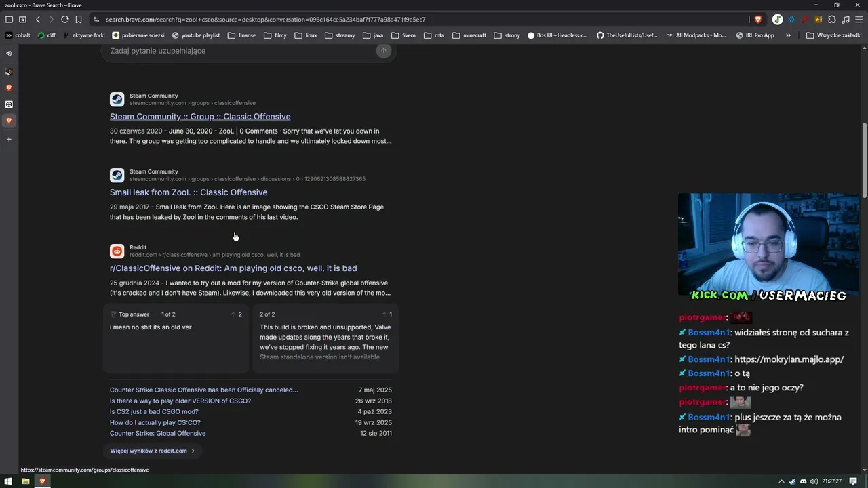Open the pobieranie sciezki bookmark

pyautogui.click(x=139, y=35)
